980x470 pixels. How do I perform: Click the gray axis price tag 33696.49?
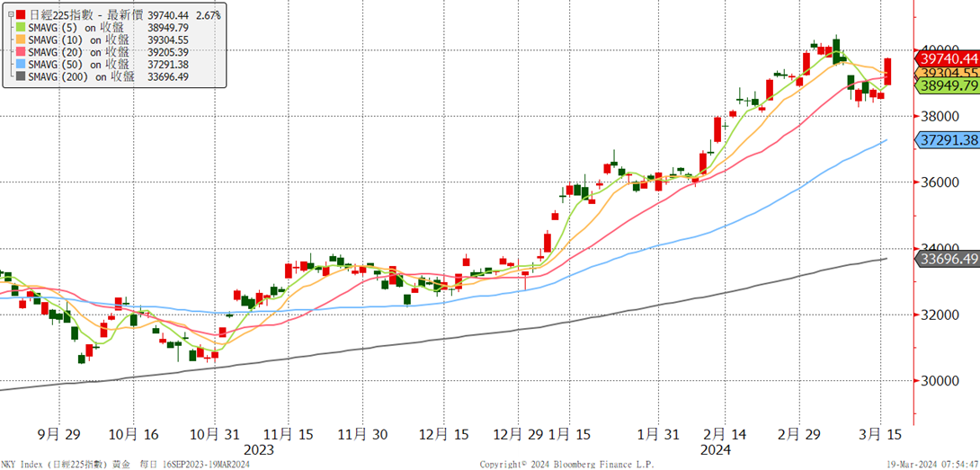coord(949,259)
